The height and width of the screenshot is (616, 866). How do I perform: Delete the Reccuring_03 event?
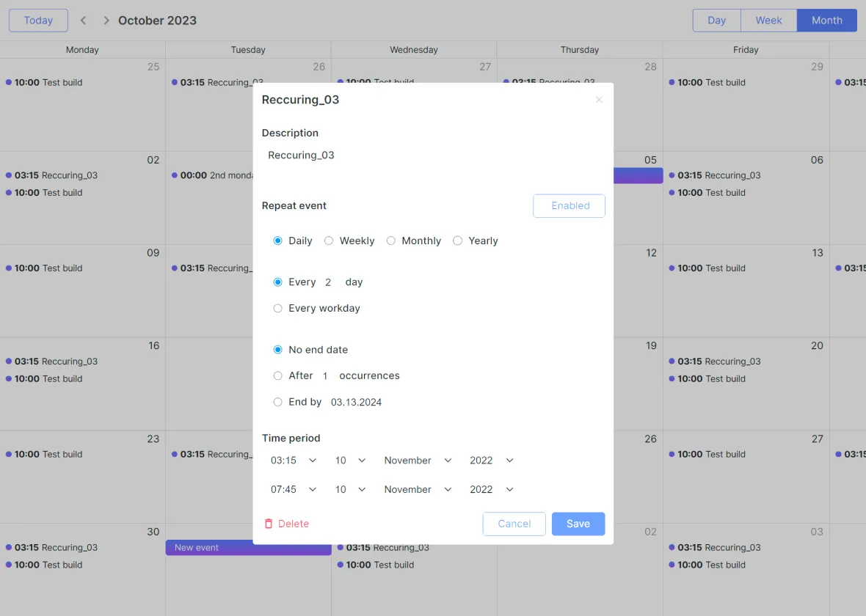[287, 524]
